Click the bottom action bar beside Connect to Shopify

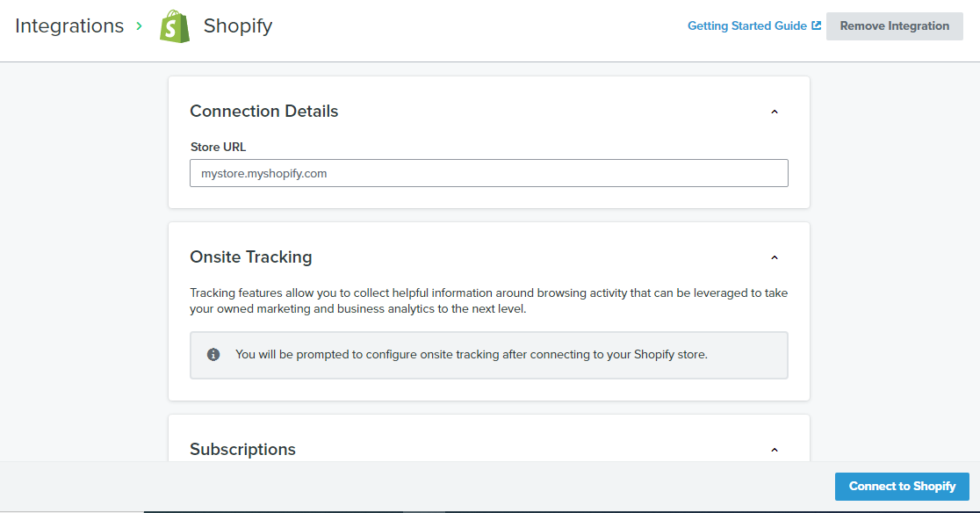(439, 487)
